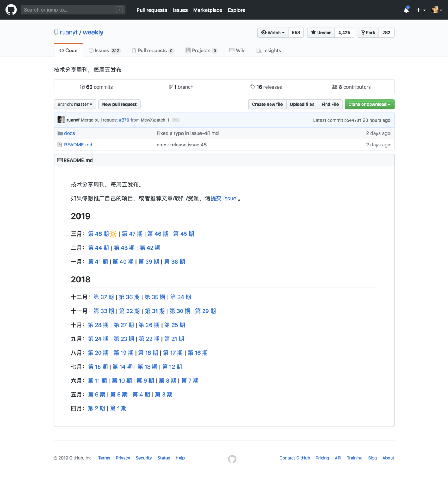The width and height of the screenshot is (448, 481).
Task: Open the Watch dropdown button
Action: pos(273,33)
